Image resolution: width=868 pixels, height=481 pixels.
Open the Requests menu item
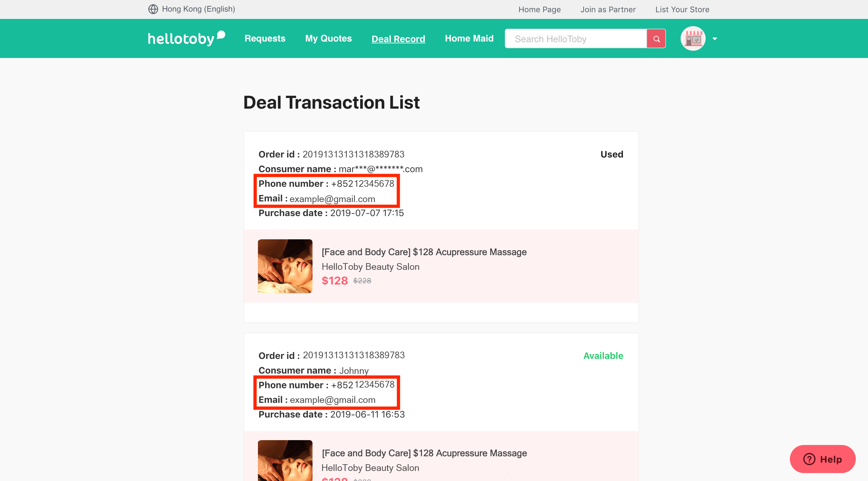pos(265,38)
